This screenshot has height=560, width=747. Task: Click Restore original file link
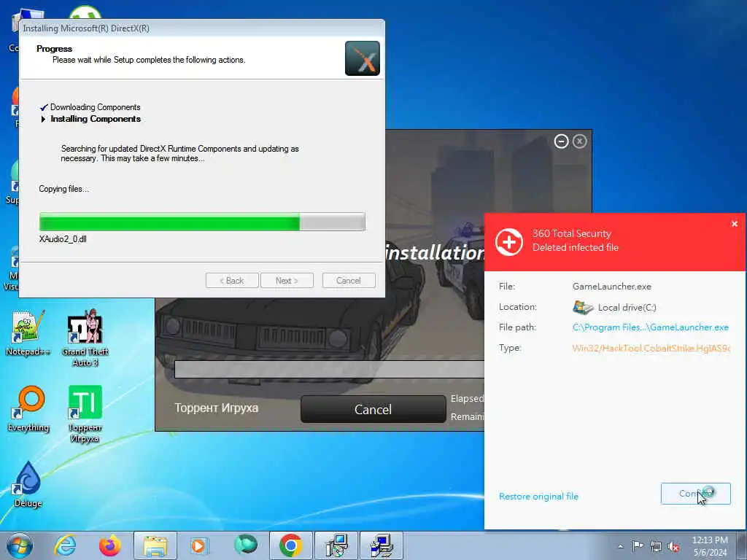pyautogui.click(x=539, y=496)
